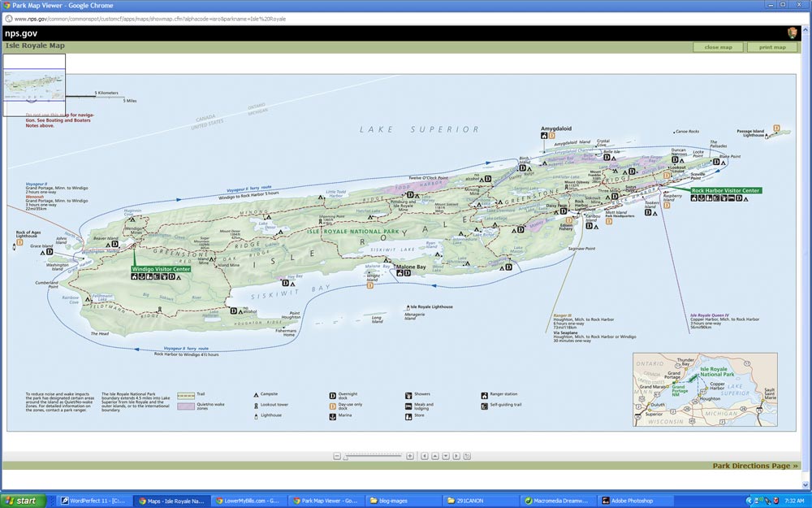Click the Windows start button
The width and height of the screenshot is (812, 508).
click(x=24, y=501)
